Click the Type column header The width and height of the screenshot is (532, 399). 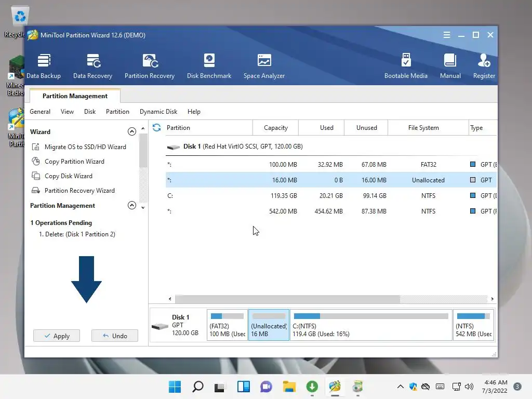point(483,128)
